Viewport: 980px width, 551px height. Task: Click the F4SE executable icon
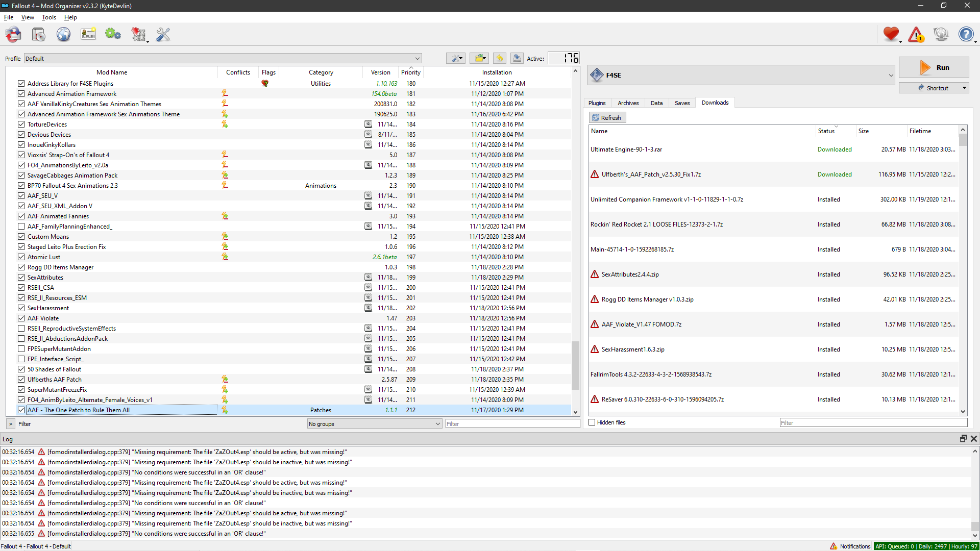tap(597, 75)
